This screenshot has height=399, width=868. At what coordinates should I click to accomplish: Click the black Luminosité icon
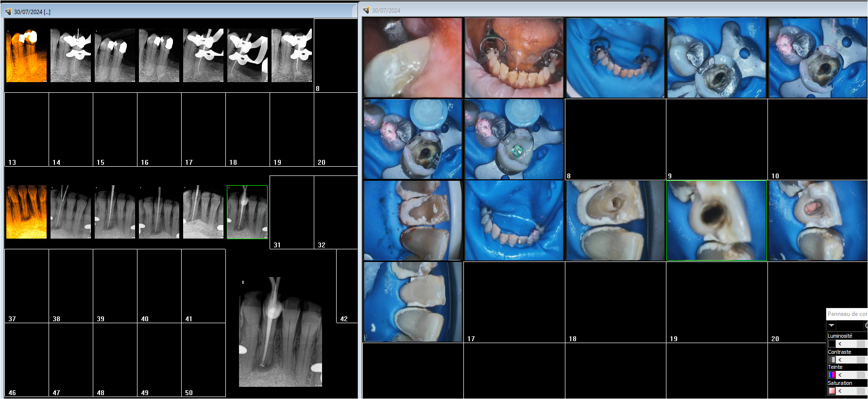[832, 344]
